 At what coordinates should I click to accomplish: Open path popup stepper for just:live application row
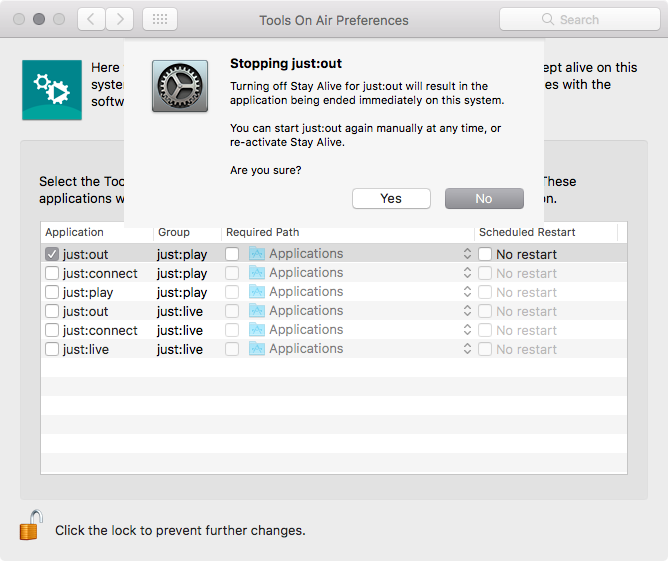tap(467, 348)
